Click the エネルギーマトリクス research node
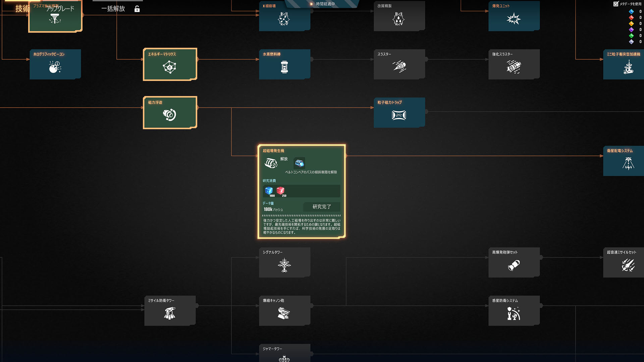The image size is (644, 362). tap(170, 64)
